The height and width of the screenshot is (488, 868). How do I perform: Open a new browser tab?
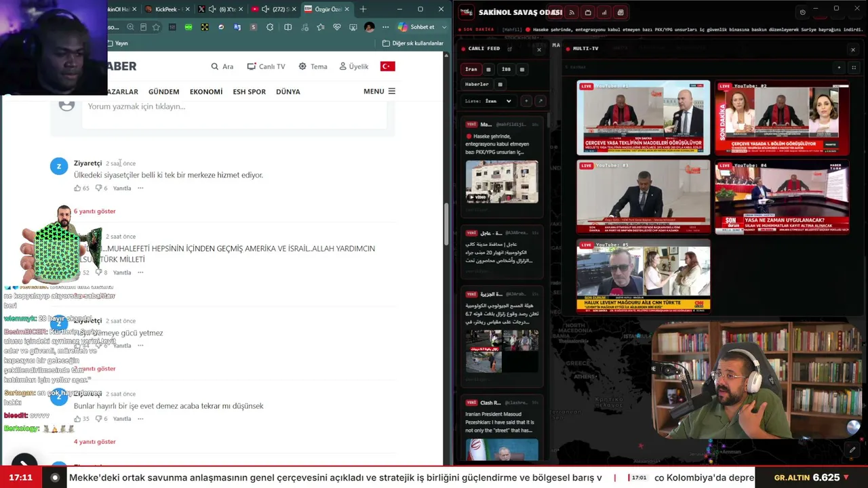tap(363, 9)
